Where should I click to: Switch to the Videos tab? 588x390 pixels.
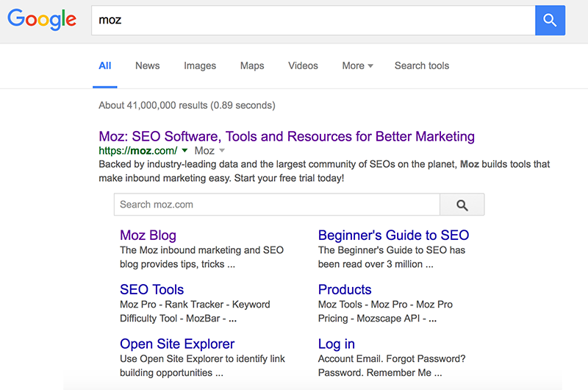303,65
